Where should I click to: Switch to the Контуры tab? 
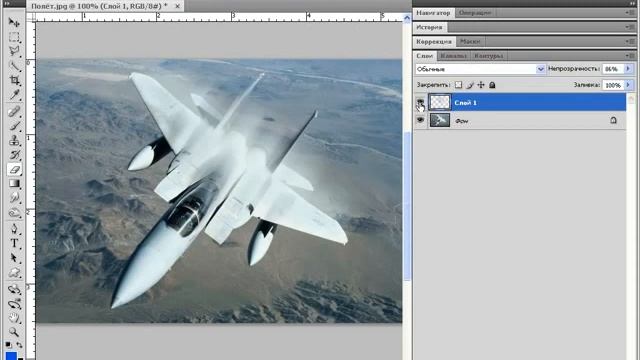tap(489, 56)
